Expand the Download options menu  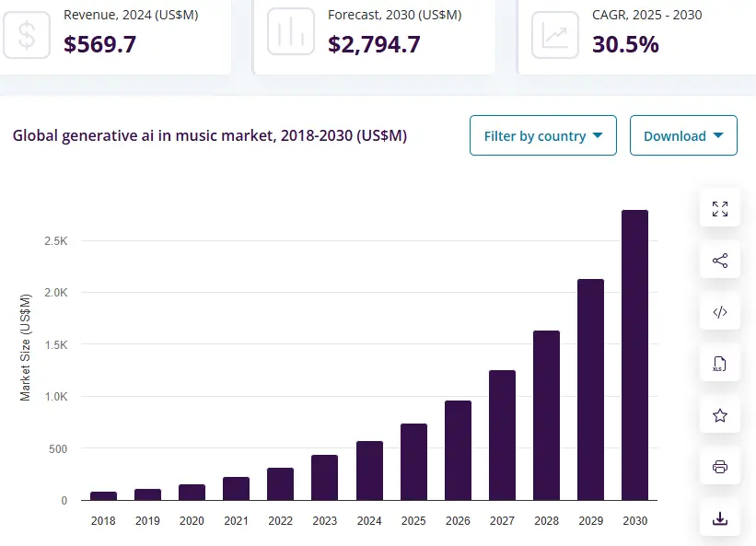click(683, 135)
